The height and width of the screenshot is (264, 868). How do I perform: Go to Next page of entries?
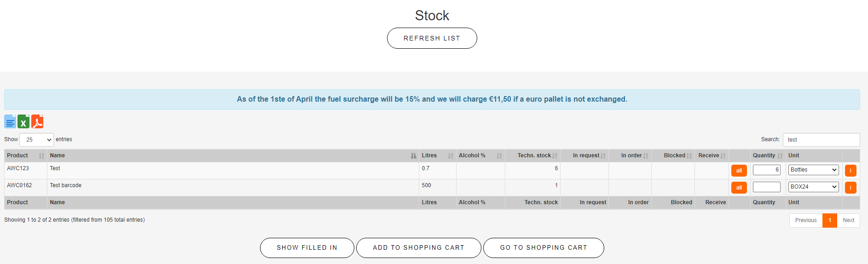click(x=848, y=220)
